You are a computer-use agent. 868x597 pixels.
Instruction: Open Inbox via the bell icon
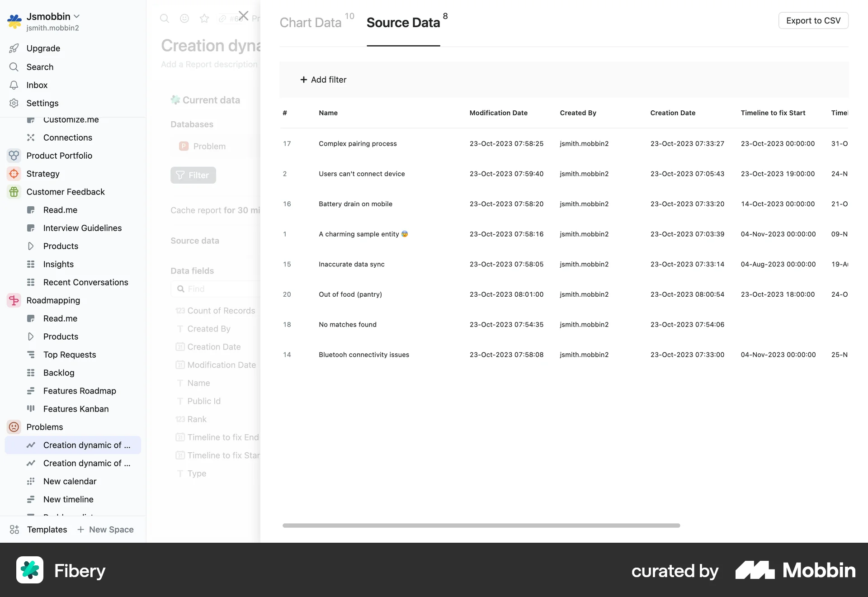[14, 85]
